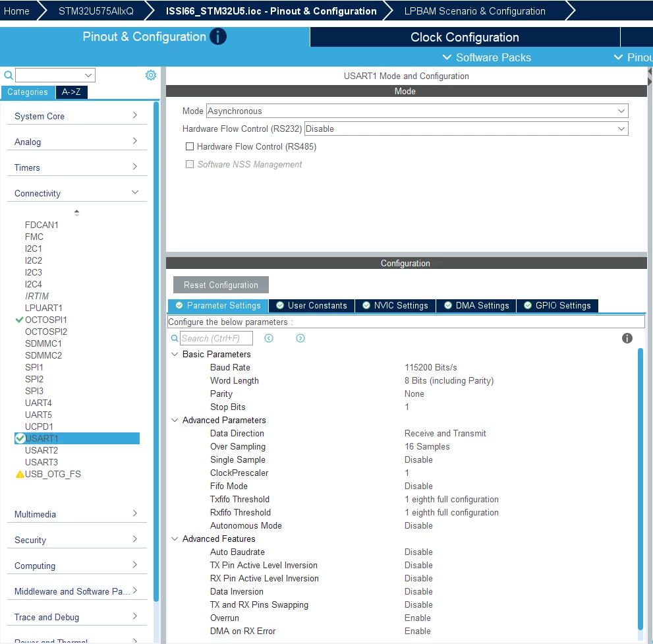Viewport: 653px width, 644px height.
Task: Collapse the Connectivity category
Action: click(77, 193)
